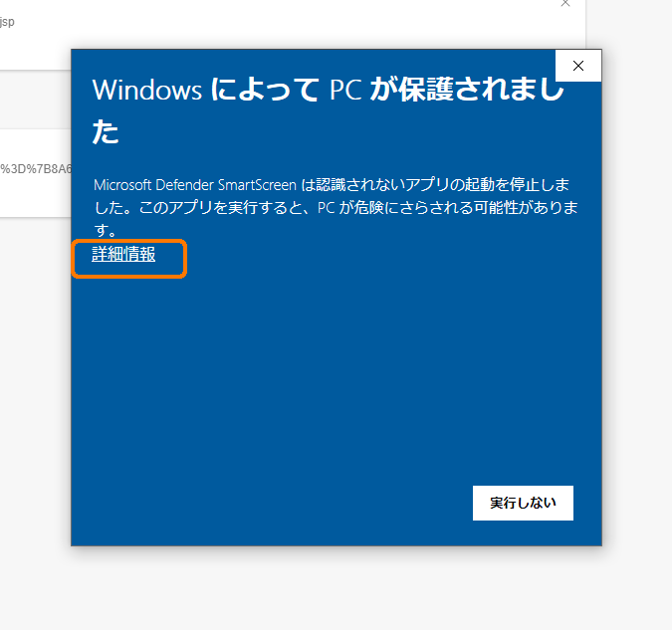Click the heading text 'PC が保護されまし'
672x630 pixels.
(x=447, y=90)
